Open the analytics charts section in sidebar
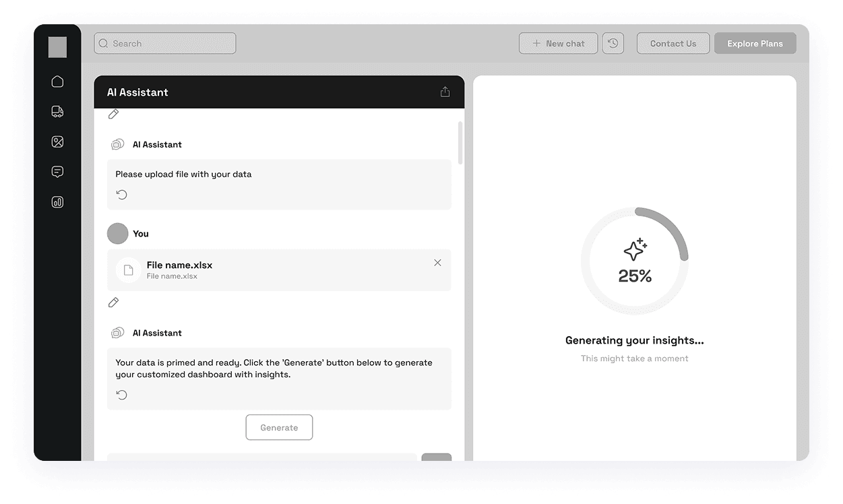The image size is (843, 504). click(x=57, y=201)
